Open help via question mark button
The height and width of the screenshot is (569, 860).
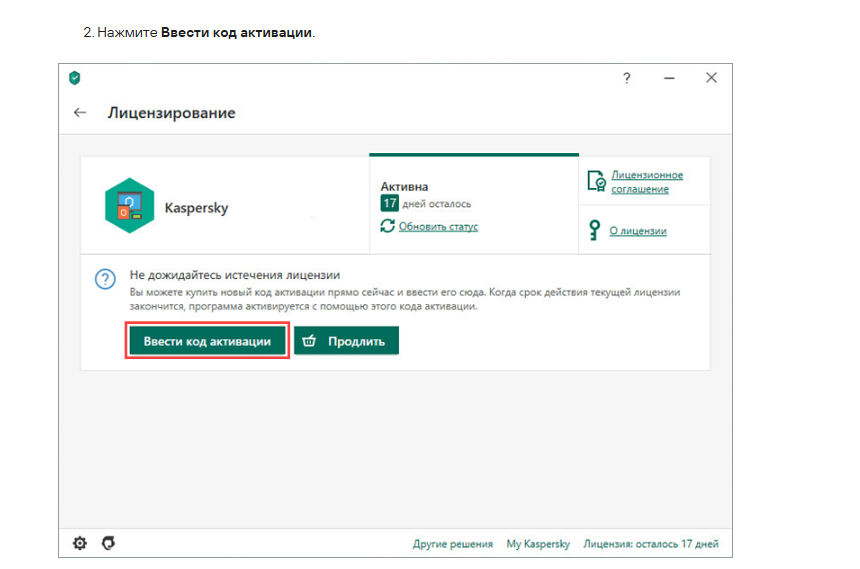point(627,78)
